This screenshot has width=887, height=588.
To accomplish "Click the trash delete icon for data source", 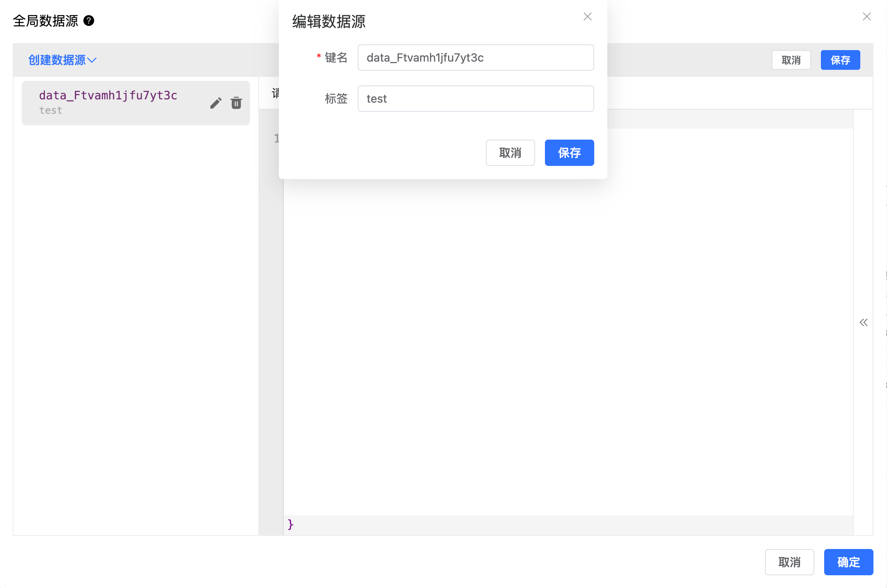I will click(x=236, y=103).
